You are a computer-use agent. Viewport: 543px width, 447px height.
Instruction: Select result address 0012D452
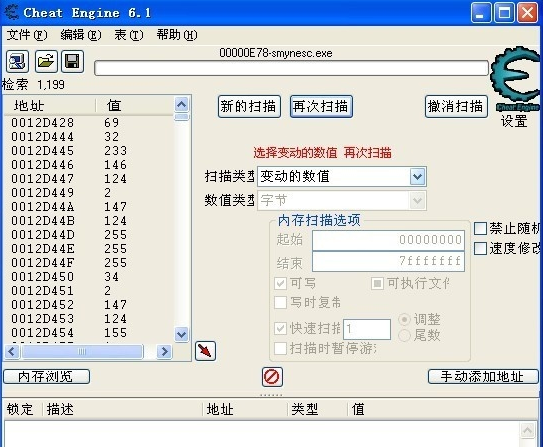coord(42,305)
